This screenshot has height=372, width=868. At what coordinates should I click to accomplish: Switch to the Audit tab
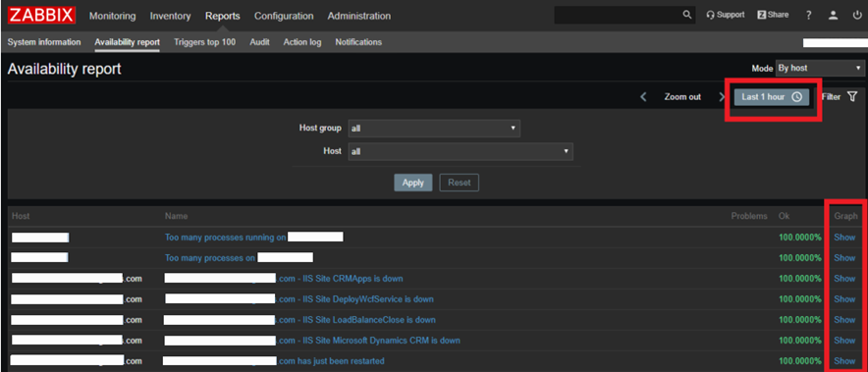(259, 42)
